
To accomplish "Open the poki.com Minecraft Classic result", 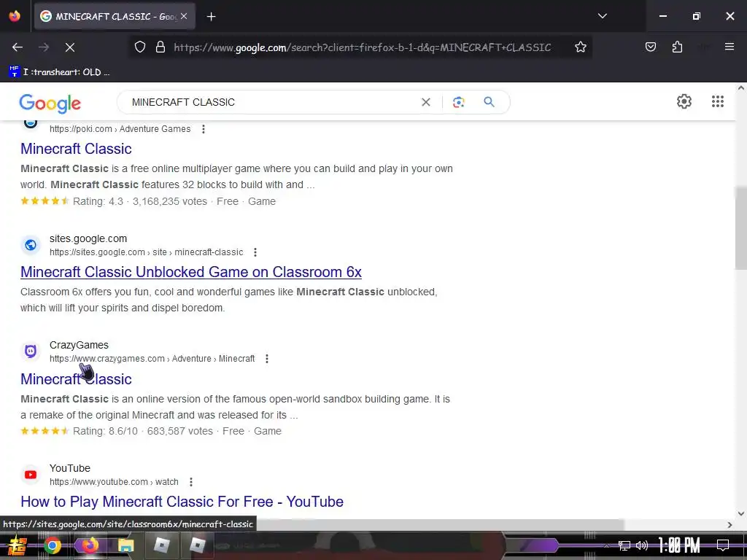I will click(x=76, y=149).
